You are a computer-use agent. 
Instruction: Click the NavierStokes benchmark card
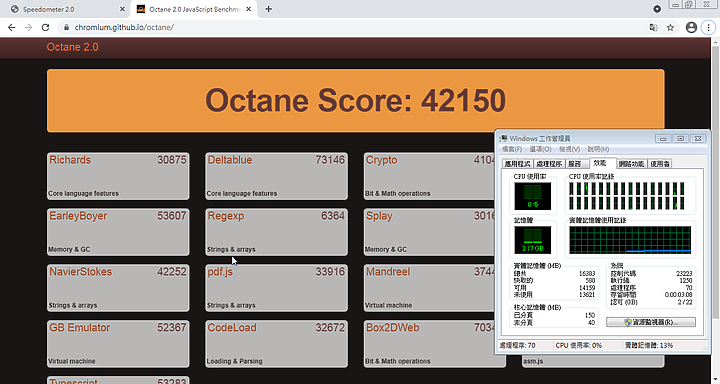(x=118, y=288)
